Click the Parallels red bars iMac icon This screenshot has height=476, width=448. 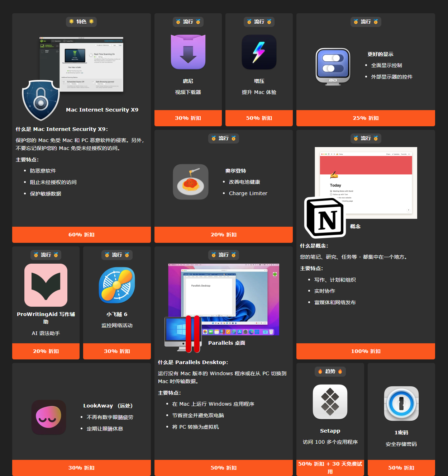tap(183, 334)
